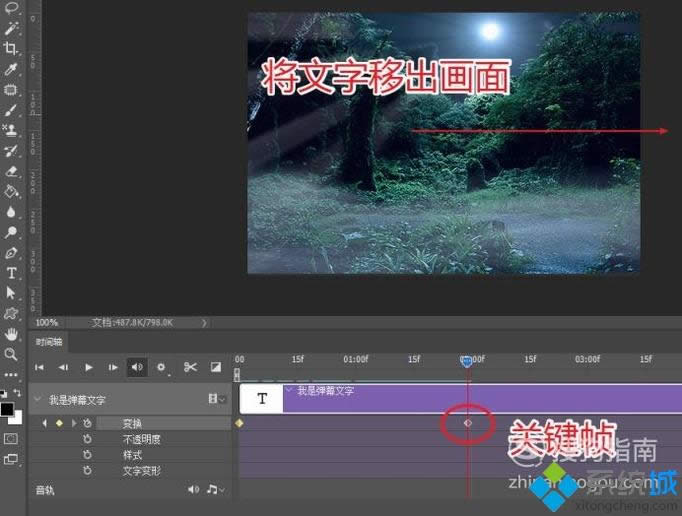Select the Brush tool

pyautogui.click(x=11, y=110)
